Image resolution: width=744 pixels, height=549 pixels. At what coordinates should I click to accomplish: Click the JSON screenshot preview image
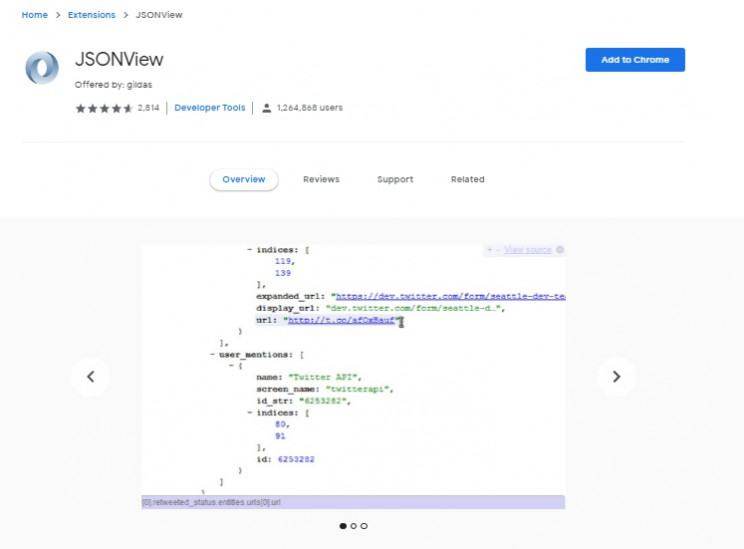(x=353, y=377)
